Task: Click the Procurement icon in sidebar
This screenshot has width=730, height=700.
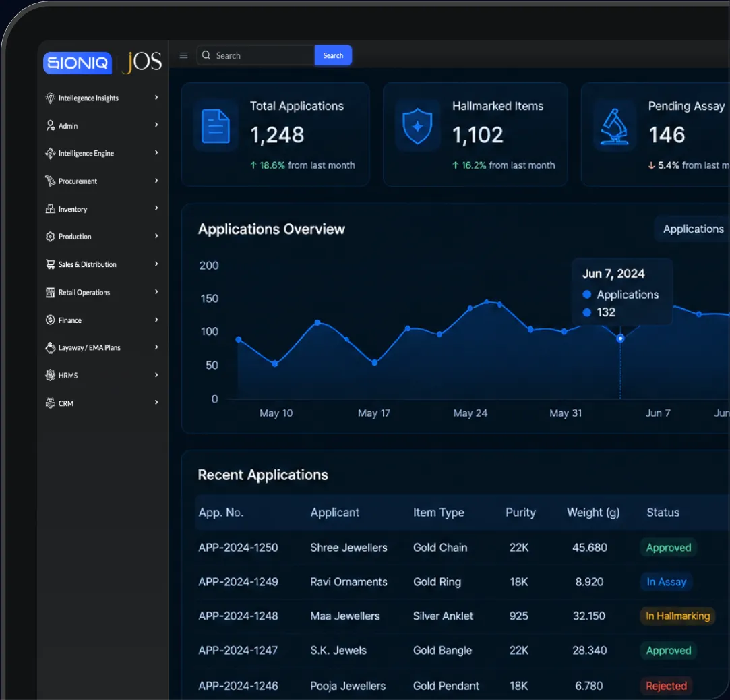Action: click(51, 181)
